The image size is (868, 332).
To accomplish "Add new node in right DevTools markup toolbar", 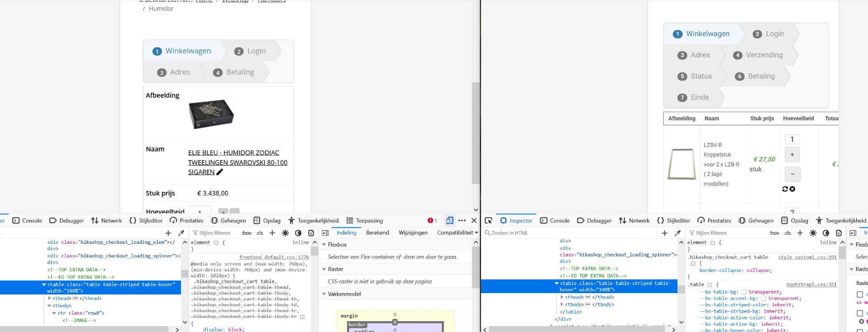I will [x=665, y=233].
